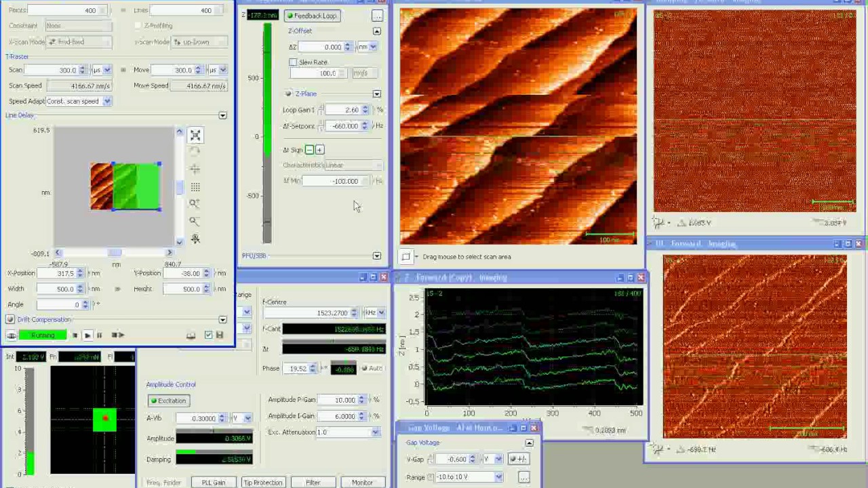Viewport: 868px width, 488px height.
Task: Click the width/height link icon
Action: click(x=117, y=289)
